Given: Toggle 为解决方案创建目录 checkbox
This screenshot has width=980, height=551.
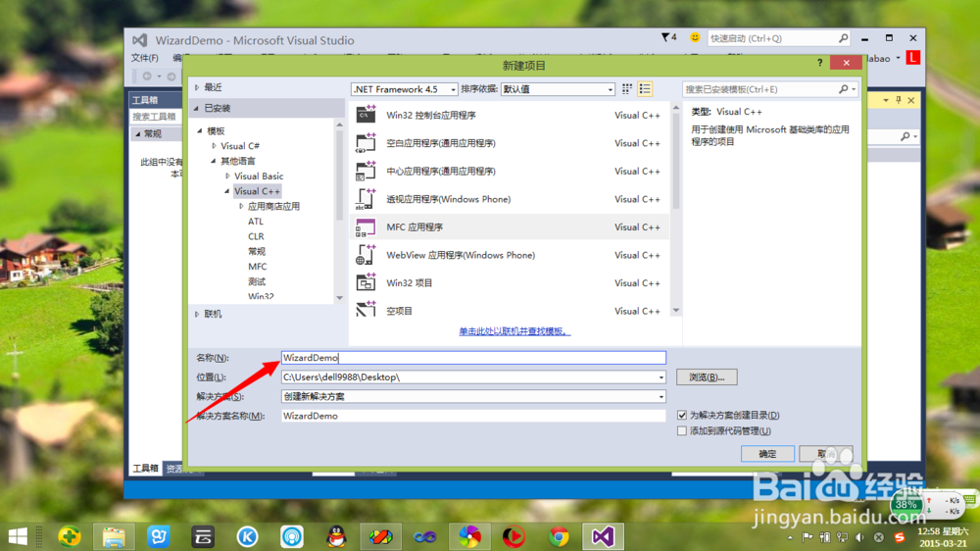Looking at the screenshot, I should point(682,415).
